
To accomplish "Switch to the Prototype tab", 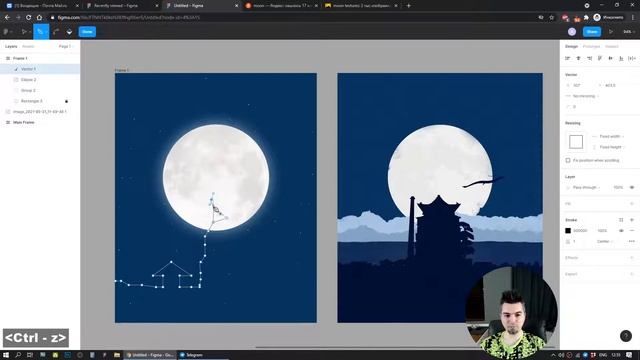I will point(591,47).
